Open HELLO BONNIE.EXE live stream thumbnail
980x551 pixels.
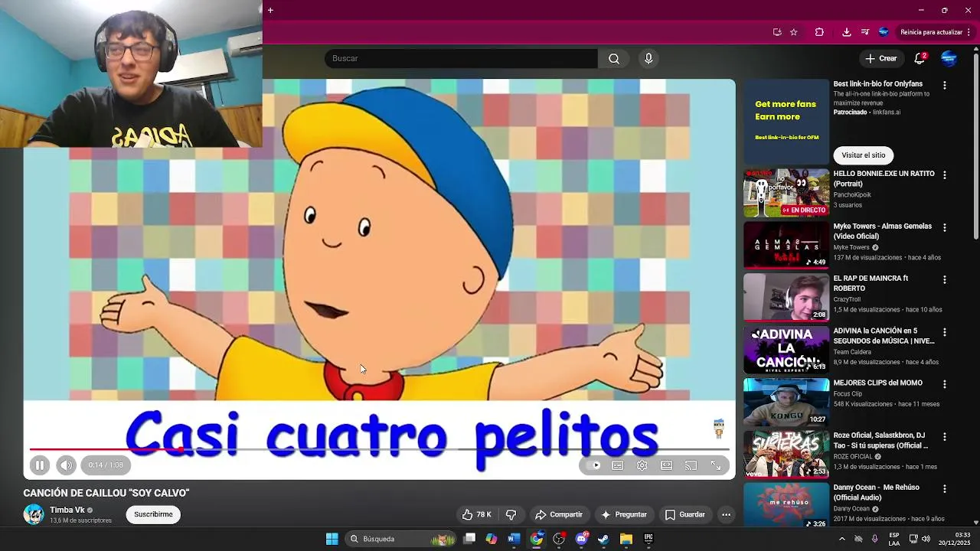[786, 193]
